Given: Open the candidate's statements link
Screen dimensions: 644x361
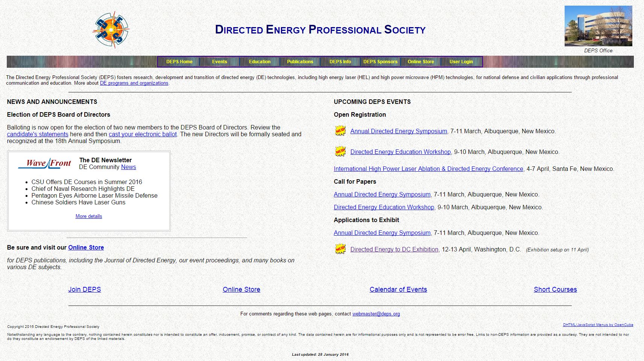Looking at the screenshot, I should click(38, 134).
